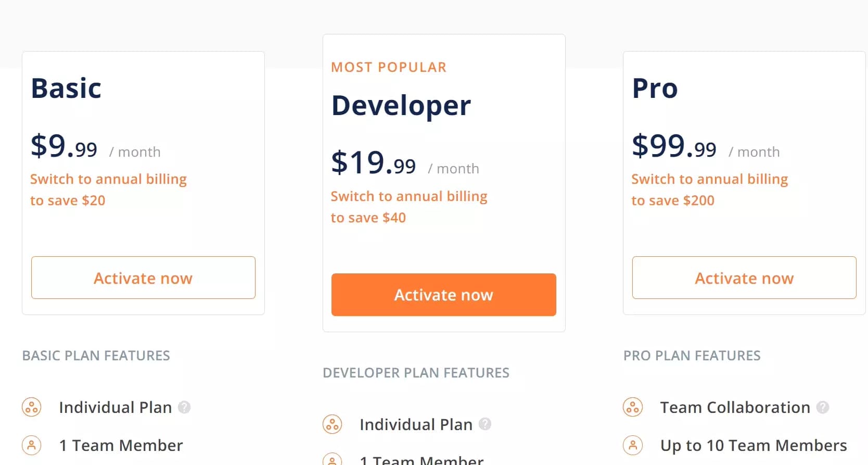Viewport: 868px width, 465px height.
Task: Click the person icon beside Developer's 1 Team Member
Action: click(333, 460)
